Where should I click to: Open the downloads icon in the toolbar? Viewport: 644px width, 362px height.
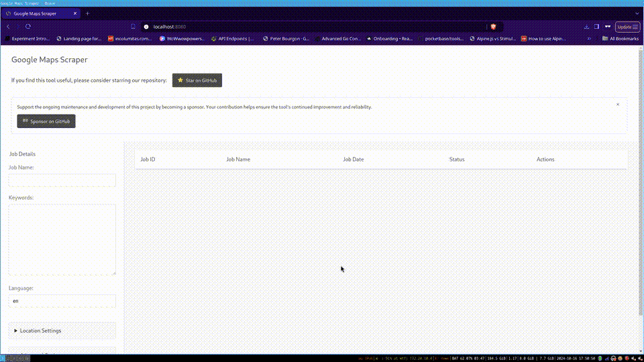coord(586,27)
